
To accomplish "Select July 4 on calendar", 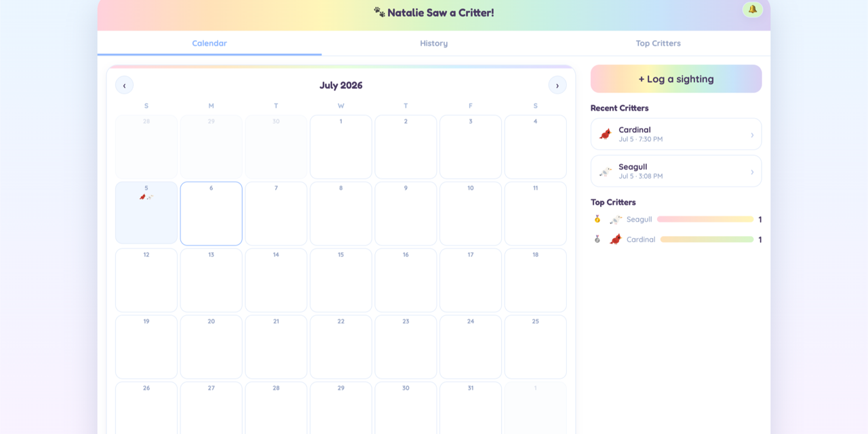I will pos(536,146).
